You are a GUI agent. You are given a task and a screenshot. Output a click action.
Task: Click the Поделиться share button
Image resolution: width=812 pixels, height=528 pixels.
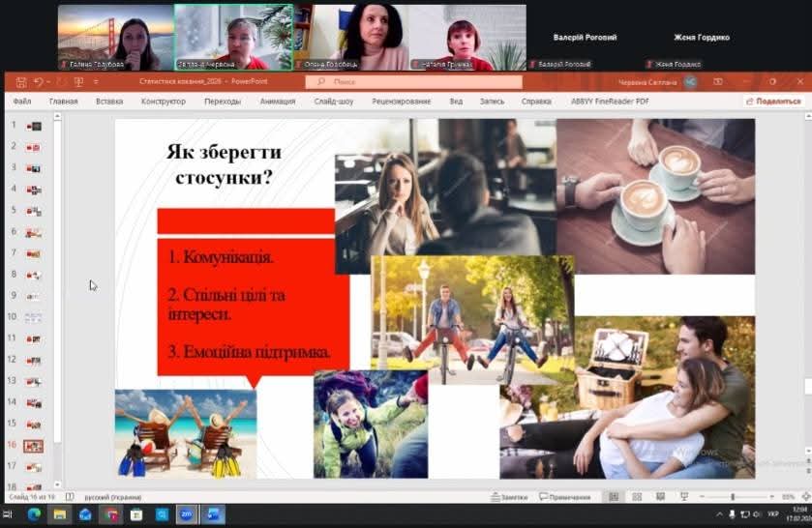click(x=773, y=101)
